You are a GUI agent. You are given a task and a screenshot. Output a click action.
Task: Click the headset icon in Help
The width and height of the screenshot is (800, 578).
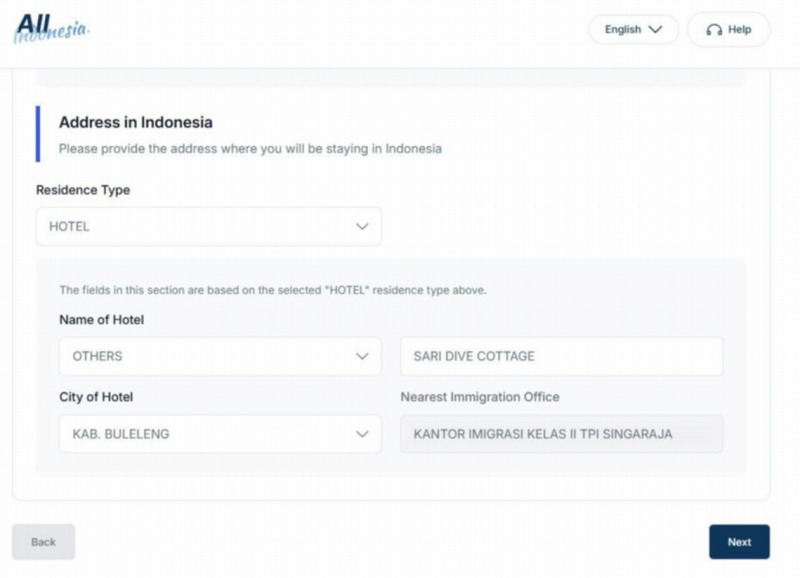click(x=713, y=30)
